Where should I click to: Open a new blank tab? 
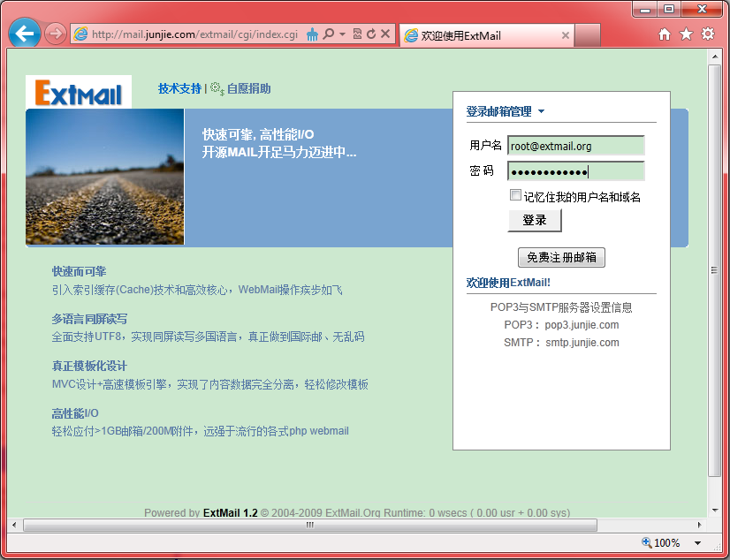(x=587, y=35)
